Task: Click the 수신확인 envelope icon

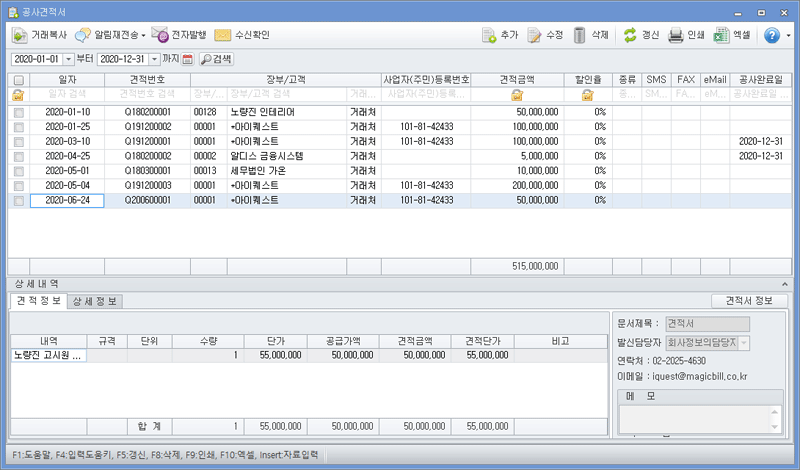Action: click(x=222, y=35)
